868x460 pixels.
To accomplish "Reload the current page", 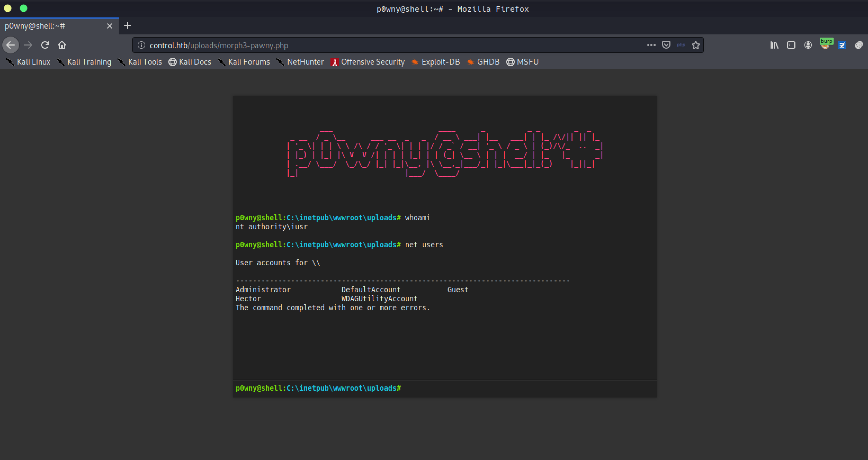I will 45,45.
